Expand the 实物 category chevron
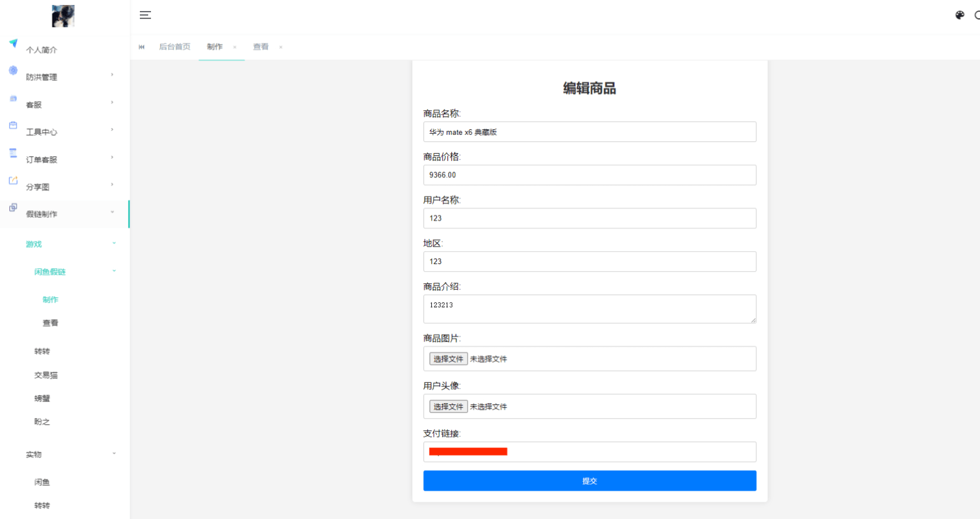 114,453
